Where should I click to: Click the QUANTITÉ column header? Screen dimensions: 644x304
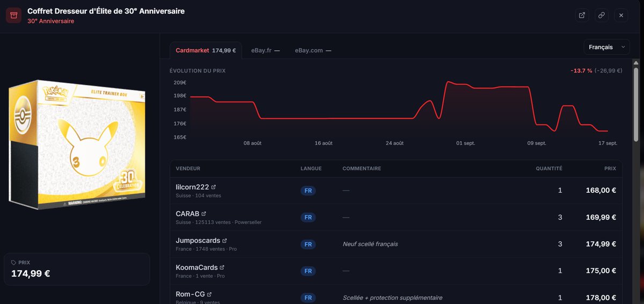coord(549,169)
